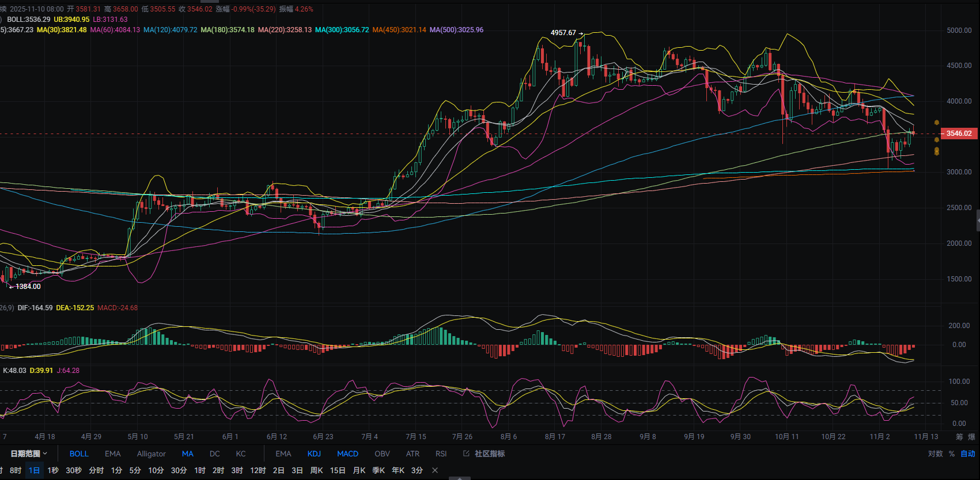Close the timeframe bar with X
980x480 pixels.
click(x=435, y=470)
